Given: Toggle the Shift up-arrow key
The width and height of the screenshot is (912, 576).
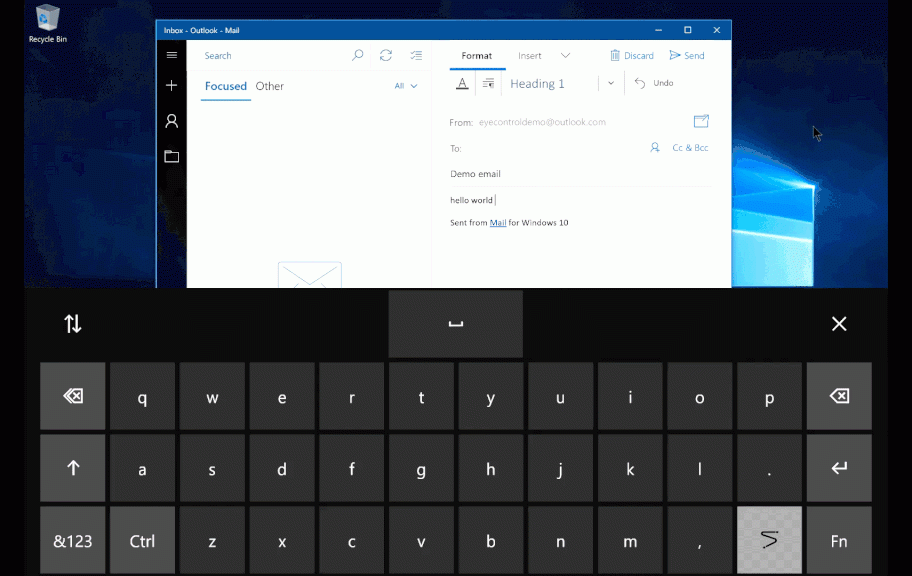Looking at the screenshot, I should [x=73, y=468].
